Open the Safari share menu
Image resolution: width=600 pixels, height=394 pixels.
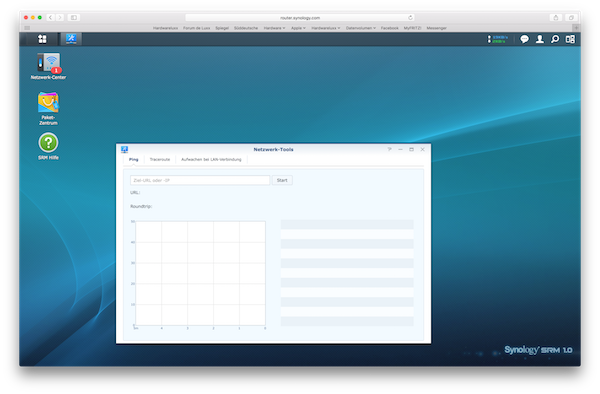point(556,18)
